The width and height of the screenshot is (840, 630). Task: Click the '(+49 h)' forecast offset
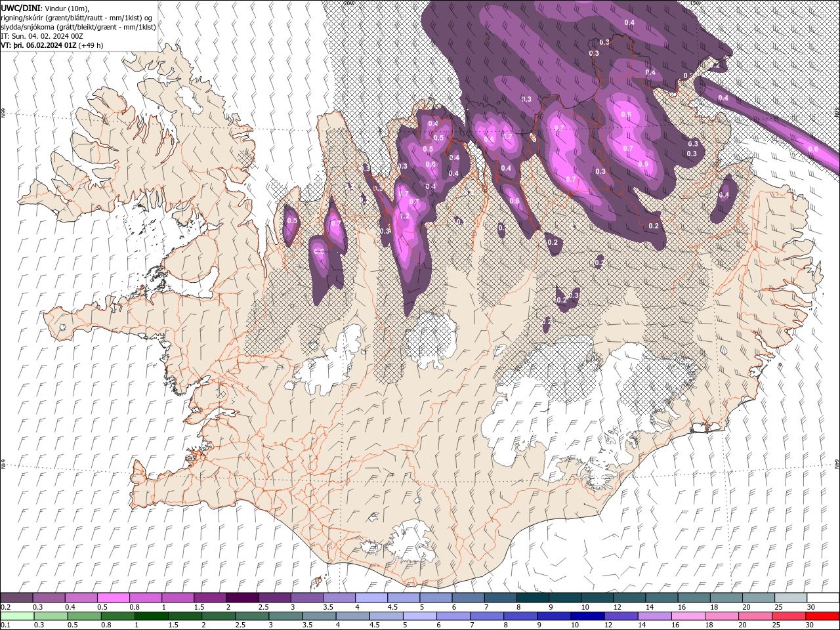click(91, 45)
